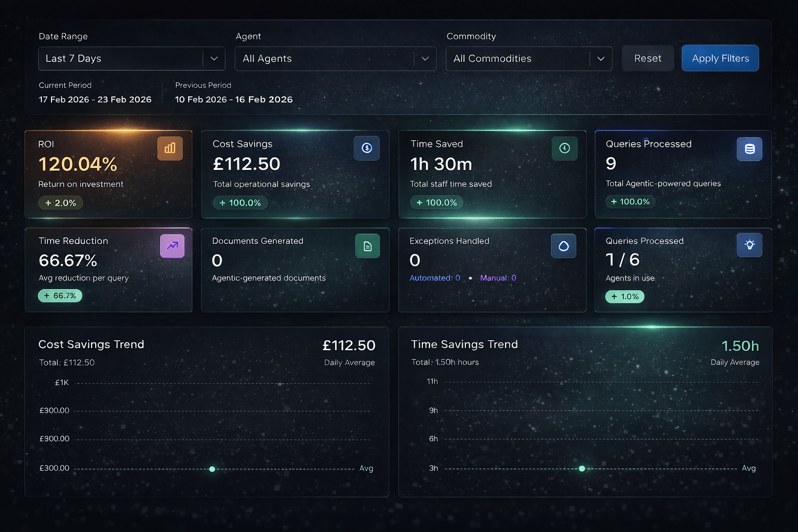Select the Time Reduction +66.7% badge
Screen dimensions: 798x532
pos(60,296)
